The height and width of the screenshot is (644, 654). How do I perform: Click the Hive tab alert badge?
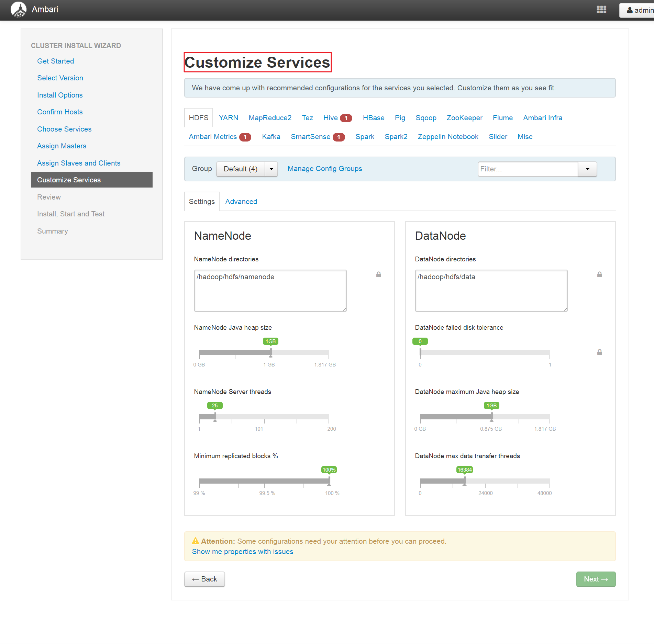pyautogui.click(x=346, y=118)
